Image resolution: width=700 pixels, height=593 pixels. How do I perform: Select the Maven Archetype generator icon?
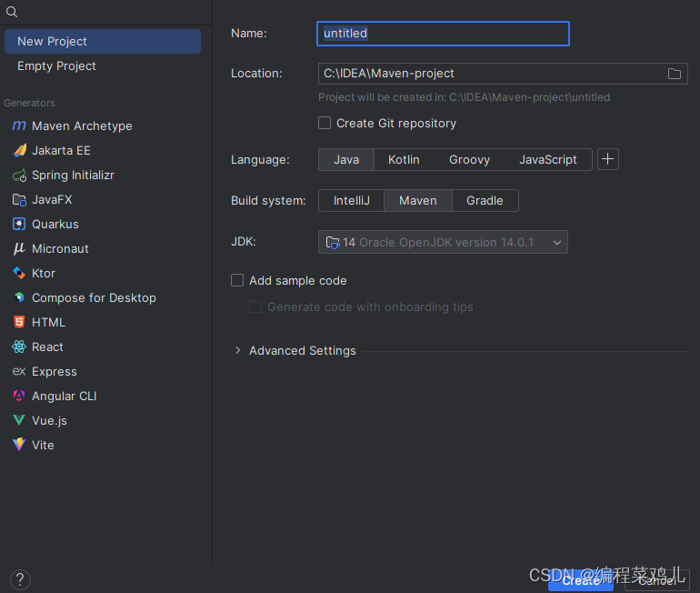[19, 126]
